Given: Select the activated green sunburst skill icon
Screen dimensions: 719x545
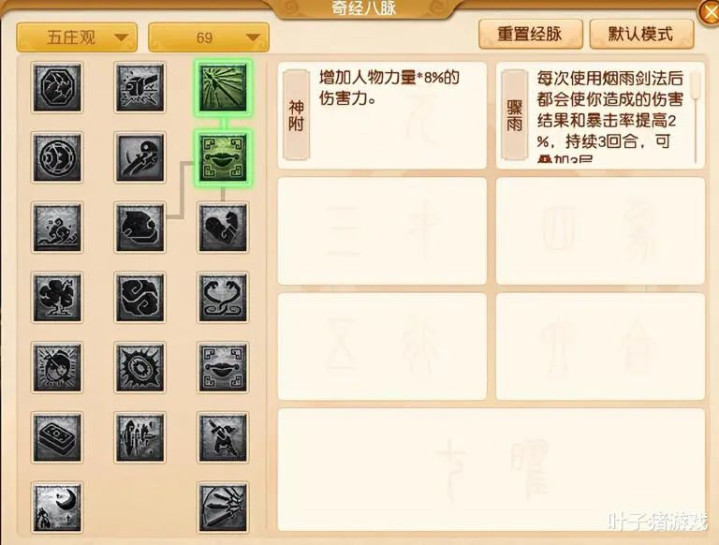Looking at the screenshot, I should pos(223,88).
